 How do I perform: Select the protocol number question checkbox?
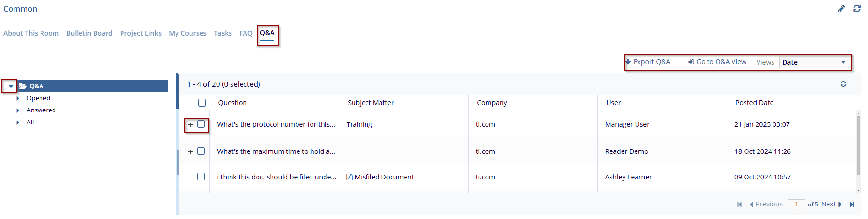[x=201, y=124]
